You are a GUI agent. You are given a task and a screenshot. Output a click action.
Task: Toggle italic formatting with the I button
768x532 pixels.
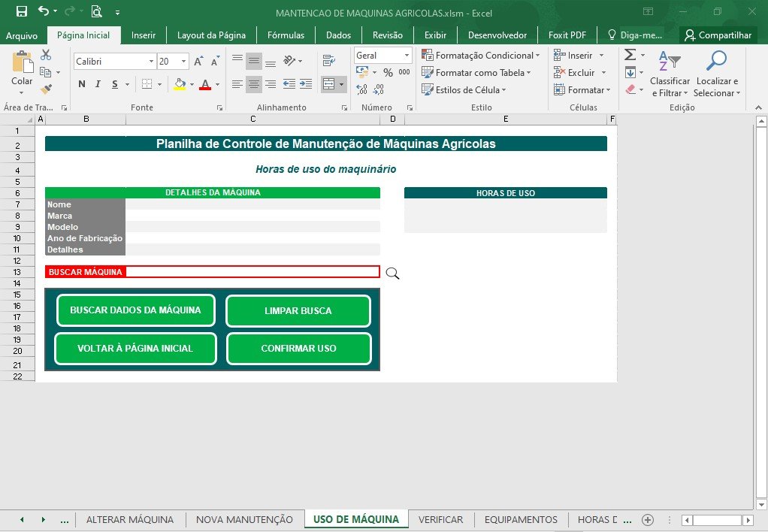[x=98, y=84]
